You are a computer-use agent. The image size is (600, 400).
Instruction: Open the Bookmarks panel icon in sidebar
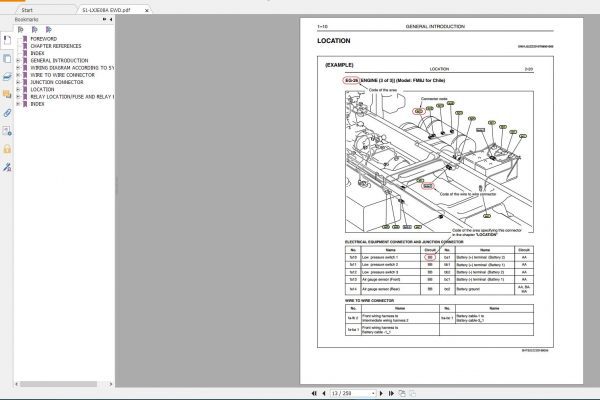click(x=7, y=40)
